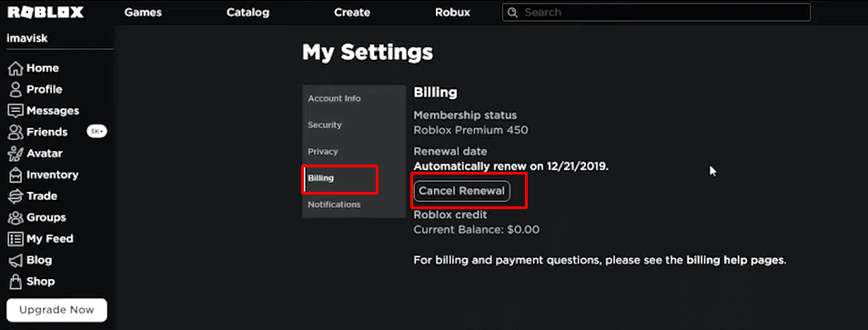Click the 'My Settings' page heading
The width and height of the screenshot is (868, 330).
click(x=368, y=53)
